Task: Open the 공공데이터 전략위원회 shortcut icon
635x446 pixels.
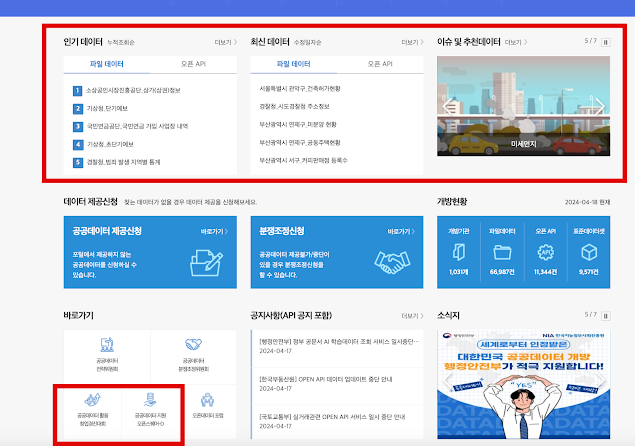Action: point(107,345)
